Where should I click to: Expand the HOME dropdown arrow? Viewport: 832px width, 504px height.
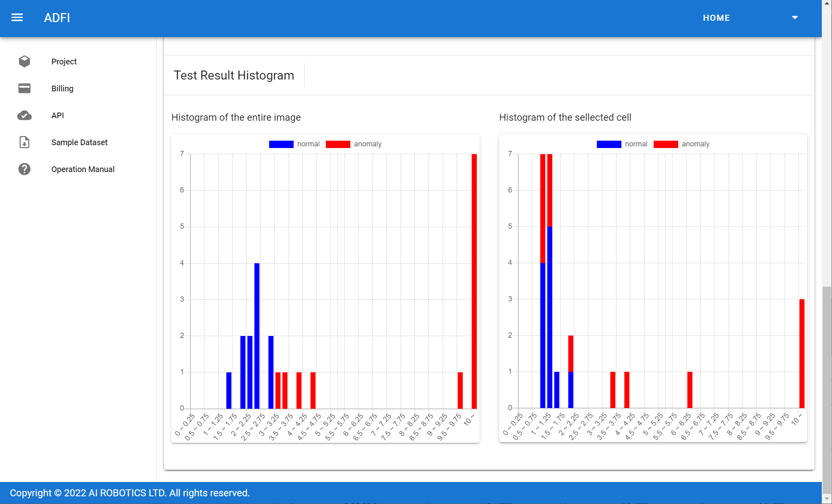pos(794,18)
